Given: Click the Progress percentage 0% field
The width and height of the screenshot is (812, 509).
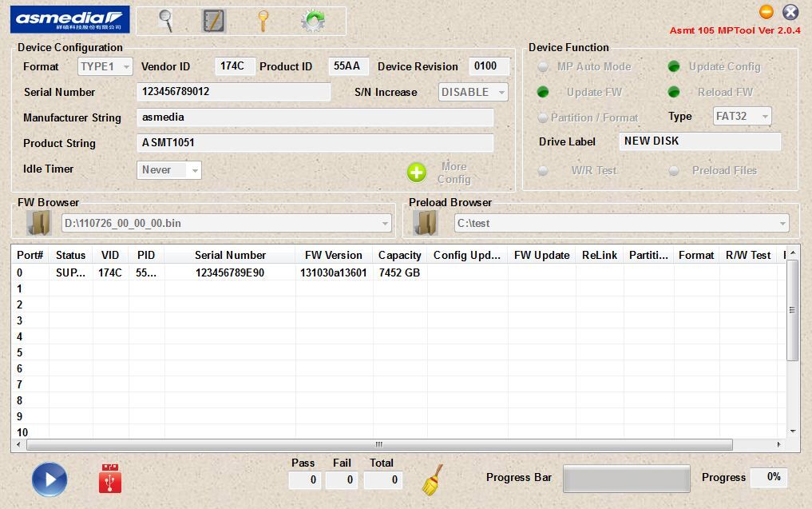Looking at the screenshot, I should click(x=769, y=477).
